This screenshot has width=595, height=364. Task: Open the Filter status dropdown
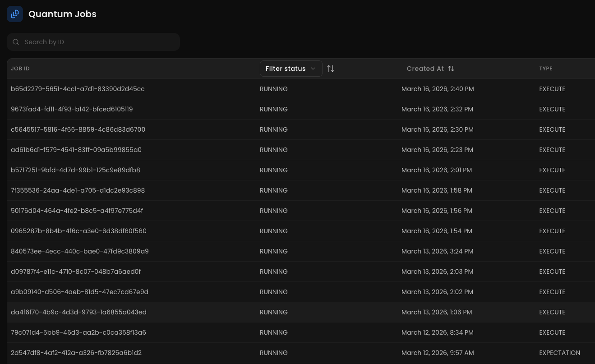[291, 69]
